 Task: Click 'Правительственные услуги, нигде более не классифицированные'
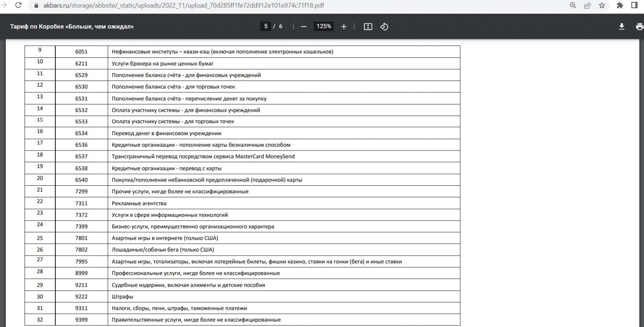click(196, 320)
